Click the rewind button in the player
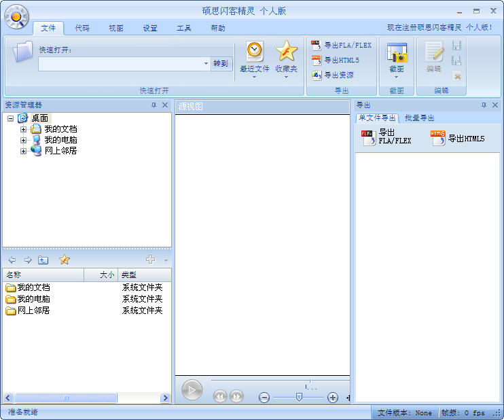 point(220,396)
